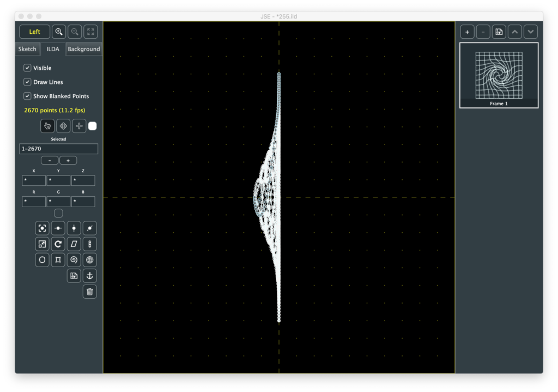Select the Frame 1 thumbnail
Screen dimensions: 558x392
click(499, 75)
